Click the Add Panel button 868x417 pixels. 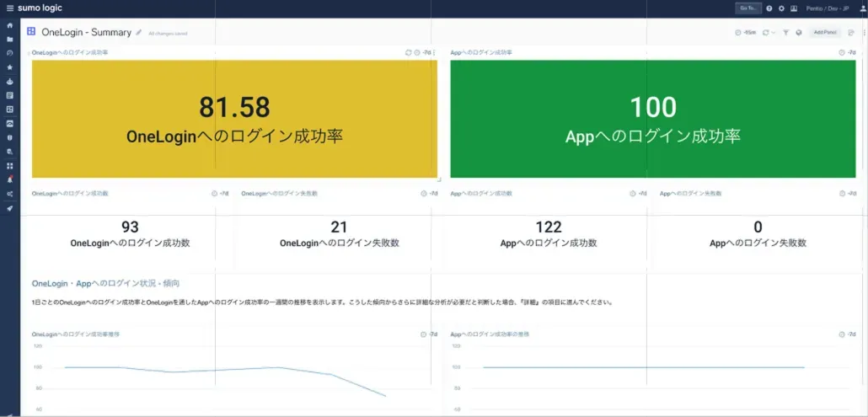click(x=824, y=33)
